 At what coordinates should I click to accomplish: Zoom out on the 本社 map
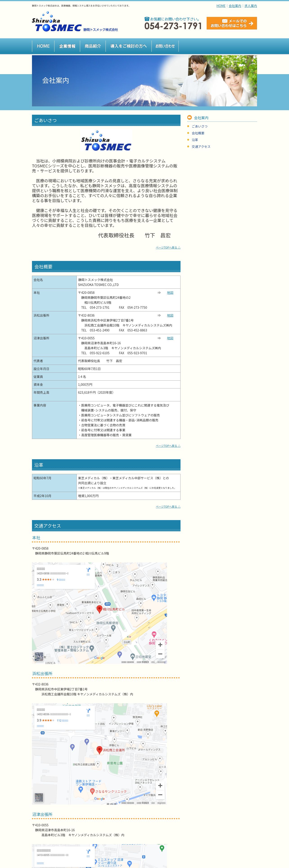coord(160,654)
